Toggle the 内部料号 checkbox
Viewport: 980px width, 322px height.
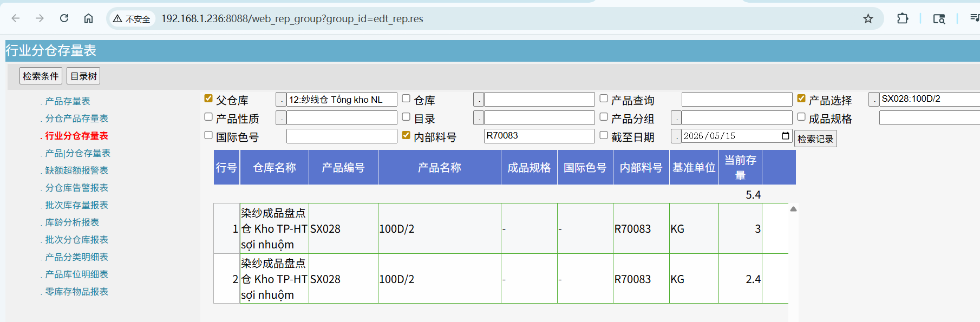click(406, 135)
